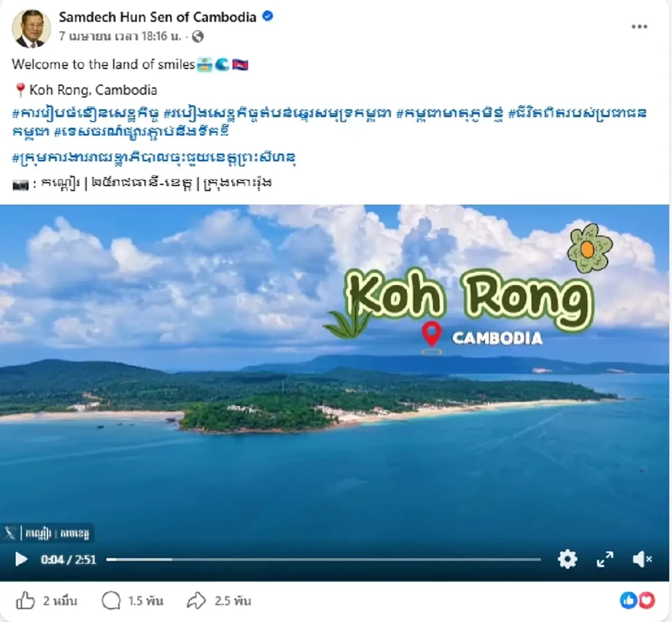
Task: View the heart reaction list
Action: coord(647,601)
